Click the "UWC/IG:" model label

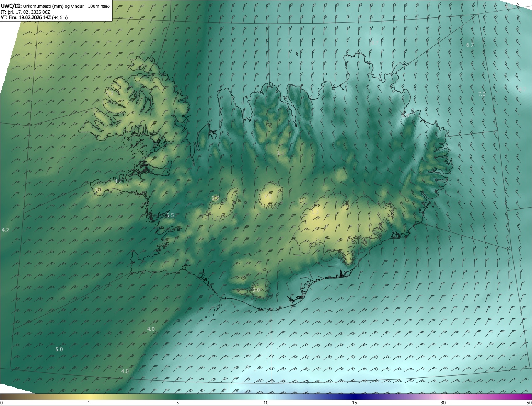pyautogui.click(x=12, y=6)
